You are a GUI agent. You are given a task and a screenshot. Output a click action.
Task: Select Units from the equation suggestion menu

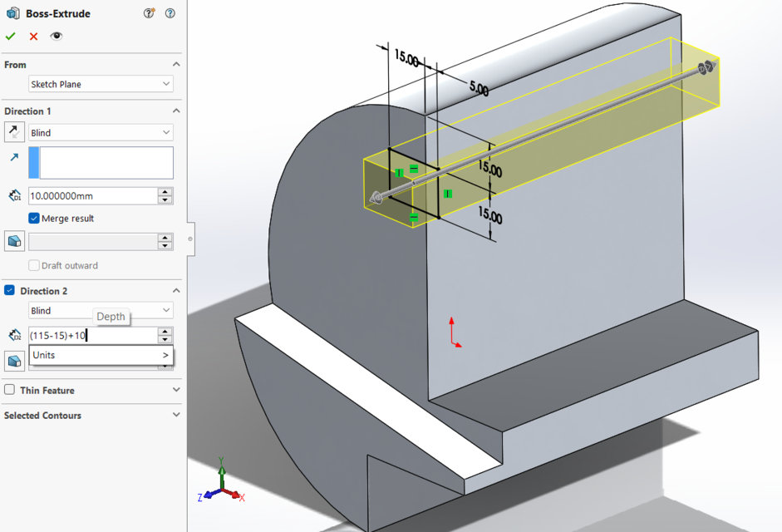91,355
